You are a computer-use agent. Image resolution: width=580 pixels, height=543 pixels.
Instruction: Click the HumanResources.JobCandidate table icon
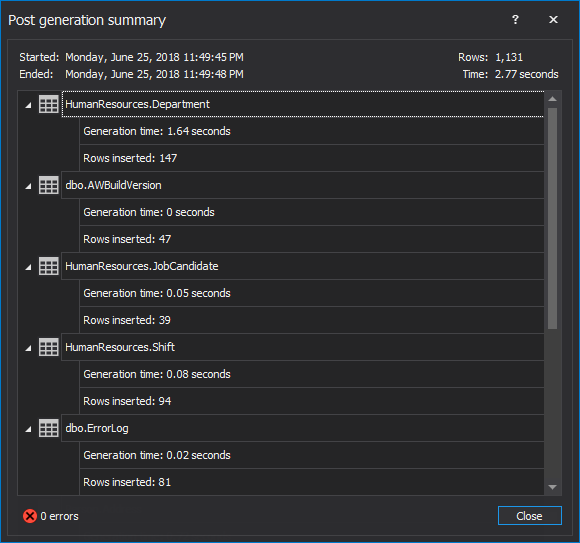coord(48,266)
